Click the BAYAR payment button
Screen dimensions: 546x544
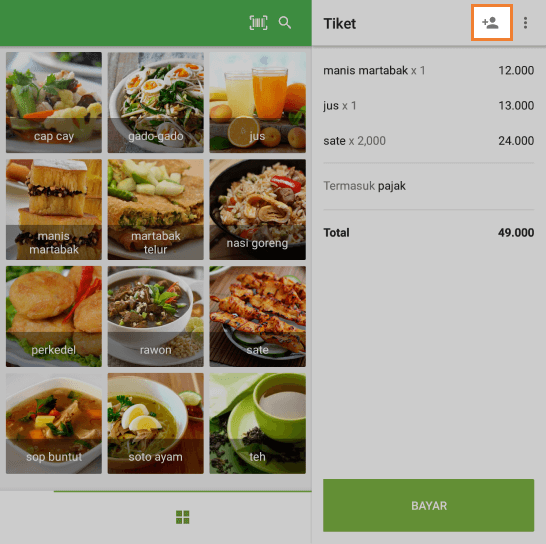click(x=428, y=505)
